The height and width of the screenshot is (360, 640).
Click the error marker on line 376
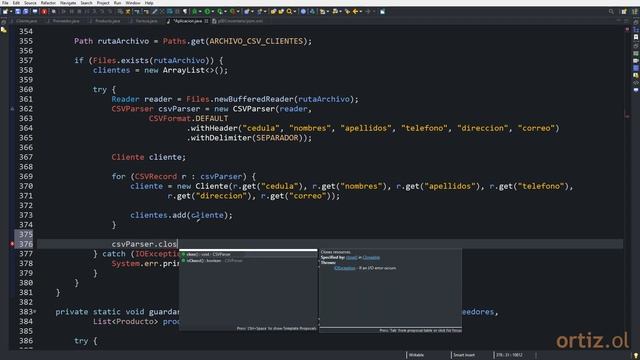pyautogui.click(x=12, y=244)
